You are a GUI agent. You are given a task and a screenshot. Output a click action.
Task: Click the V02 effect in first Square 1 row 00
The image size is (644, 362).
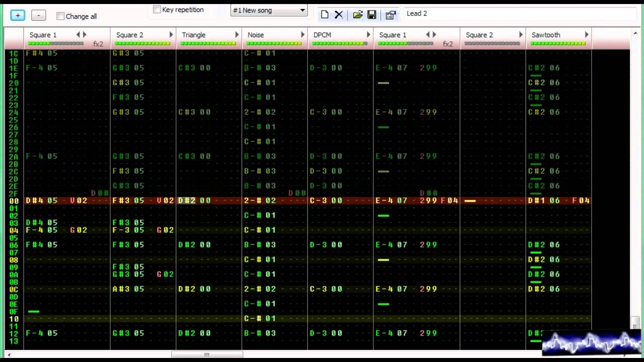tap(78, 201)
